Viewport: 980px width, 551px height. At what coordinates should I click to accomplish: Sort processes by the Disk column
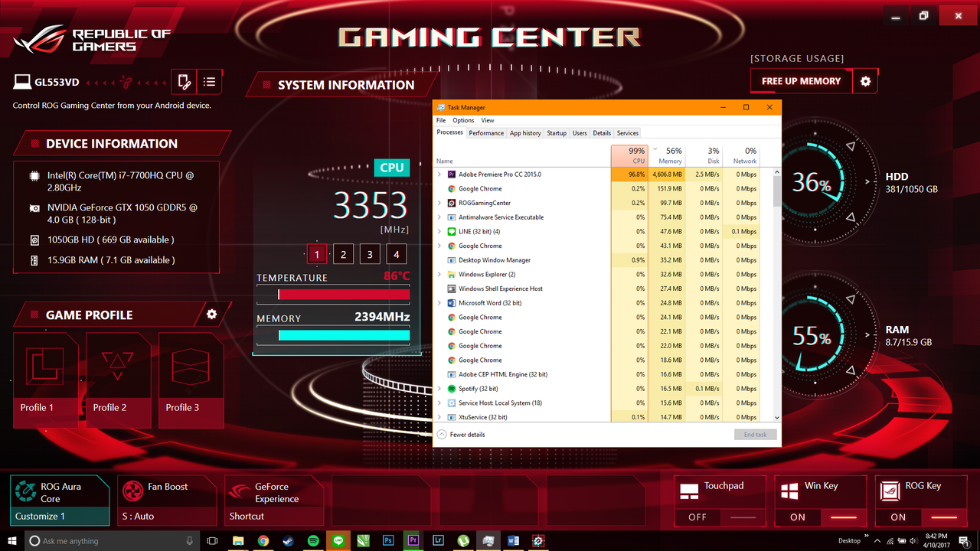coord(704,155)
